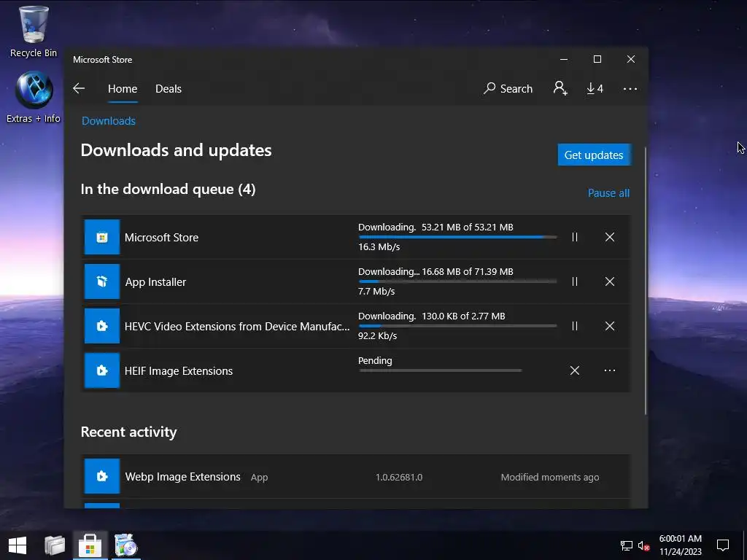Cancel the App Installer download

coord(609,281)
